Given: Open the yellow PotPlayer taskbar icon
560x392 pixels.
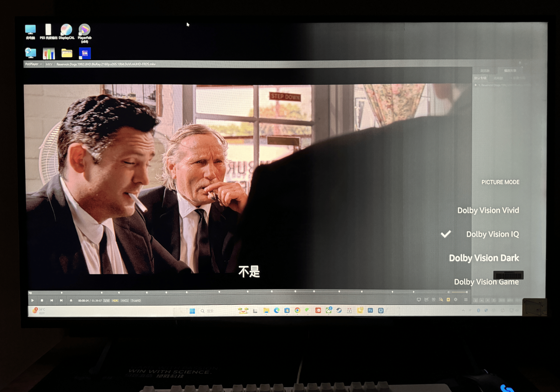Looking at the screenshot, I should point(360,310).
